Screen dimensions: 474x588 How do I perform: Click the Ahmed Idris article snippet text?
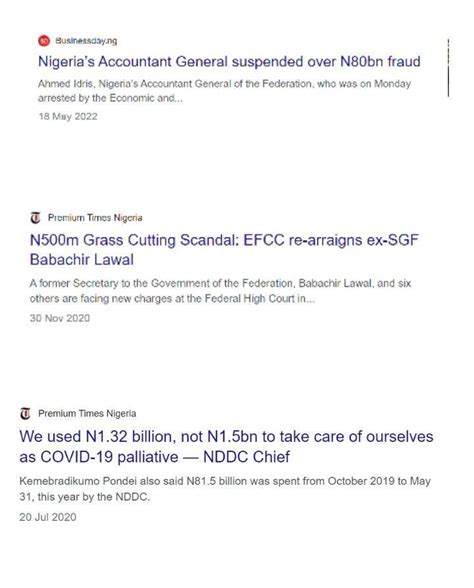[x=224, y=91]
